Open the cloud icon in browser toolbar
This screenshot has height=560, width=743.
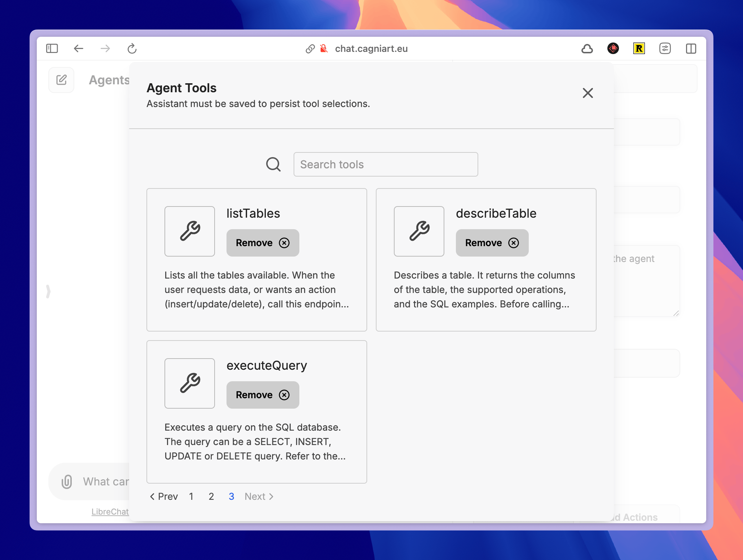click(x=587, y=49)
